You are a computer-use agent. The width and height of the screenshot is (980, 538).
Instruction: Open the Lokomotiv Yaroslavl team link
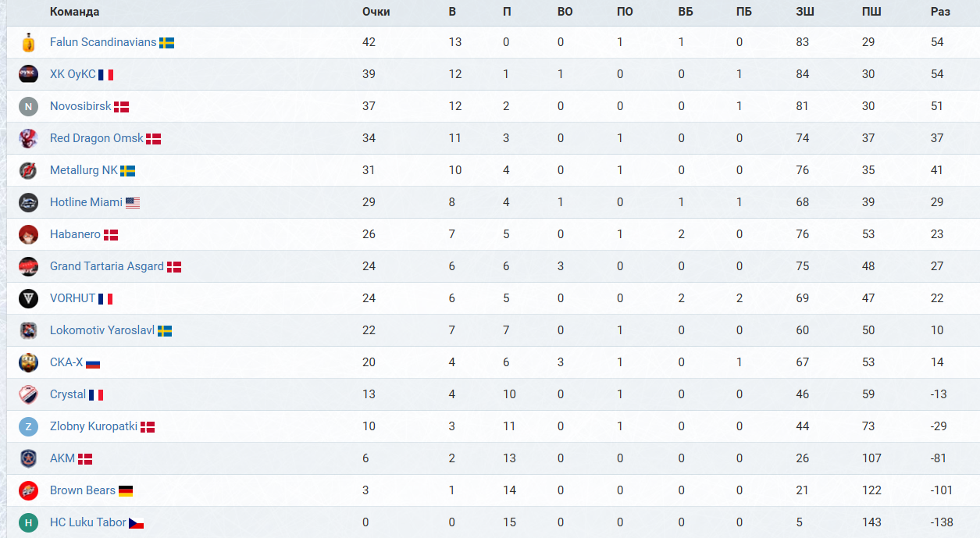tap(102, 330)
